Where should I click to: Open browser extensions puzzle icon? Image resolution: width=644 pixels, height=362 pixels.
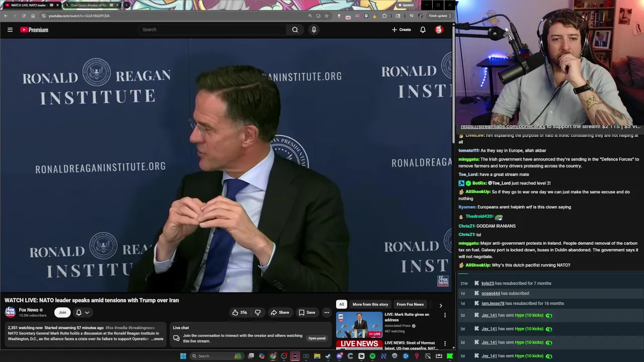(x=384, y=16)
